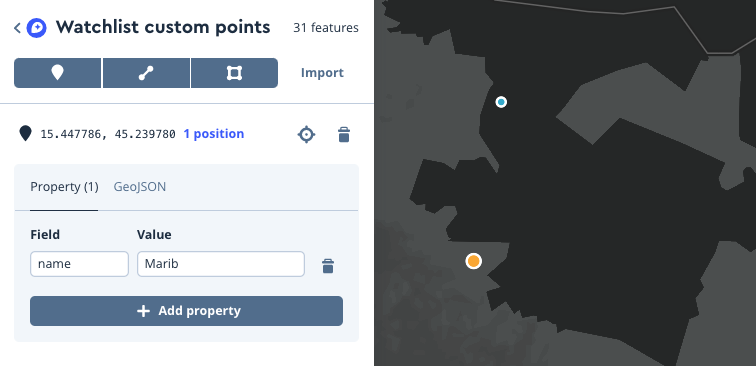Select the orange point on the map
Screen dimensions: 756x366
click(x=474, y=261)
